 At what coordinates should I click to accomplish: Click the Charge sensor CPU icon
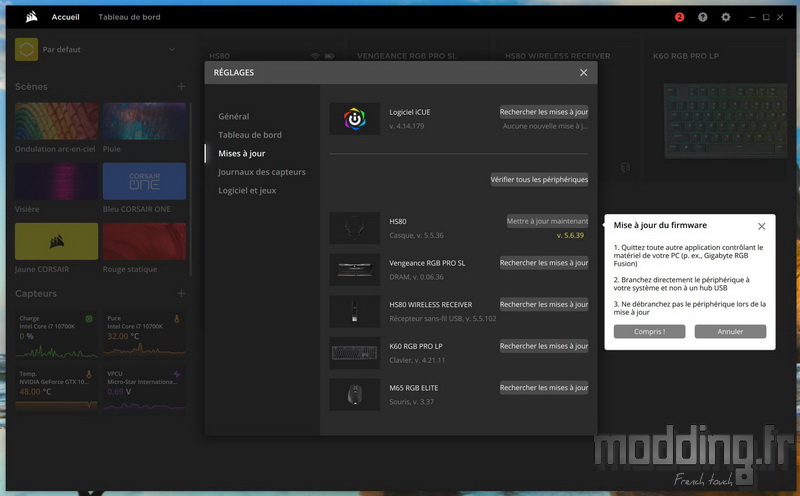pyautogui.click(x=89, y=319)
